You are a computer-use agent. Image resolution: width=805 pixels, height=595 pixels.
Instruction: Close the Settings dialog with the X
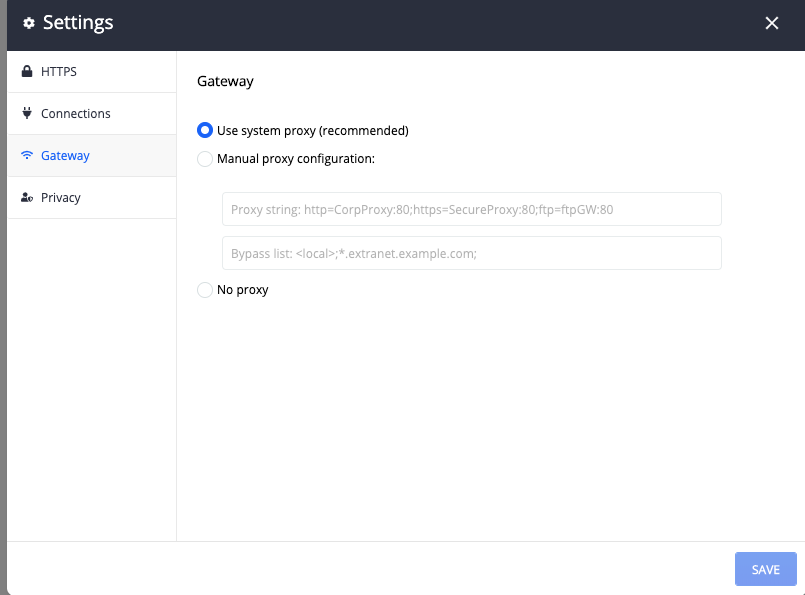point(771,23)
